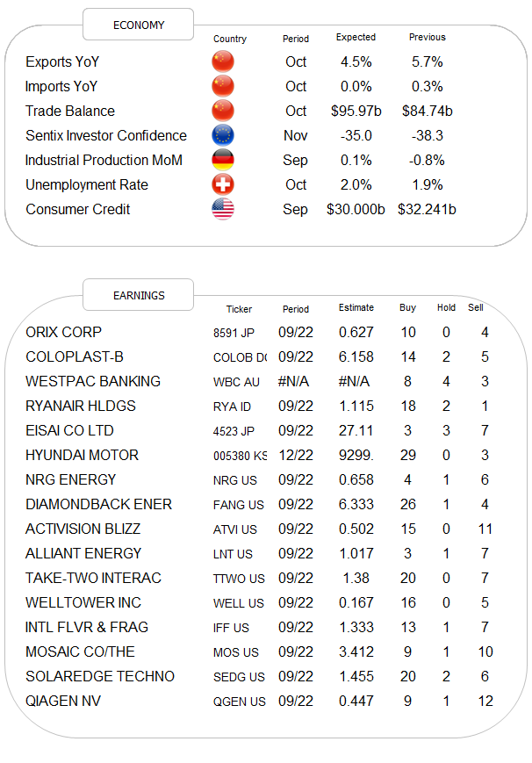
Task: Click Switzerland flag for Unemployment Rate
Action: (223, 184)
